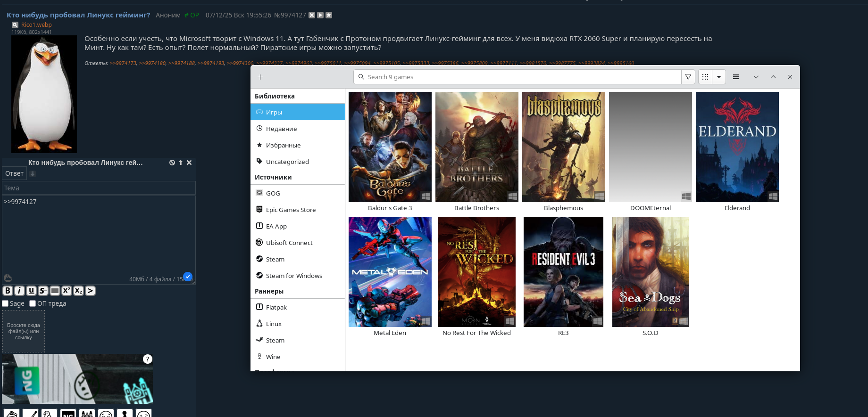Open the Rico1.webp file link
This screenshot has width=868, height=417.
(36, 25)
